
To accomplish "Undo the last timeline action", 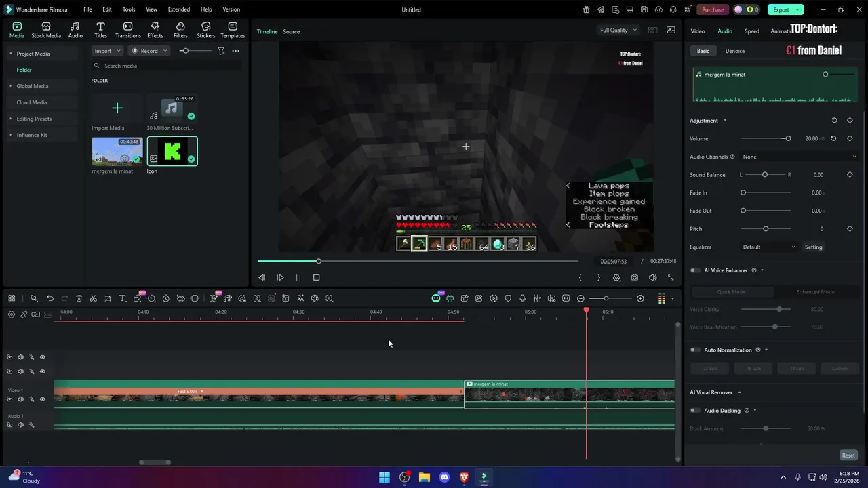I will coord(50,298).
